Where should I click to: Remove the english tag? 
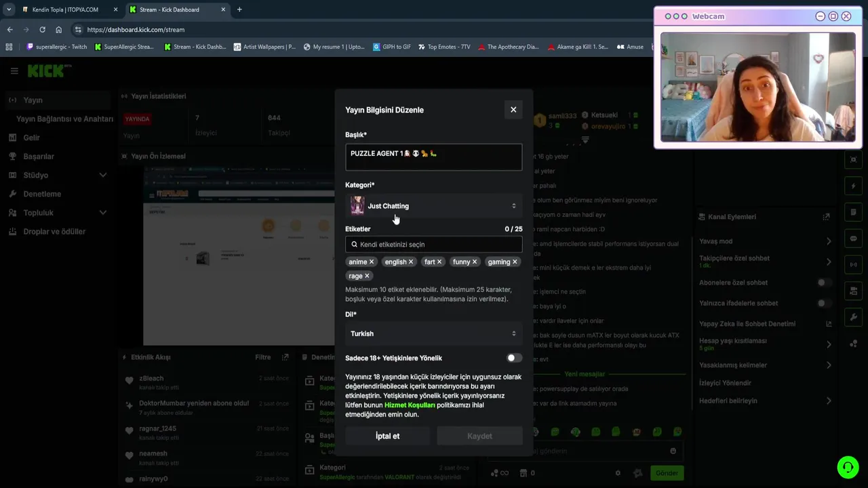tap(411, 262)
